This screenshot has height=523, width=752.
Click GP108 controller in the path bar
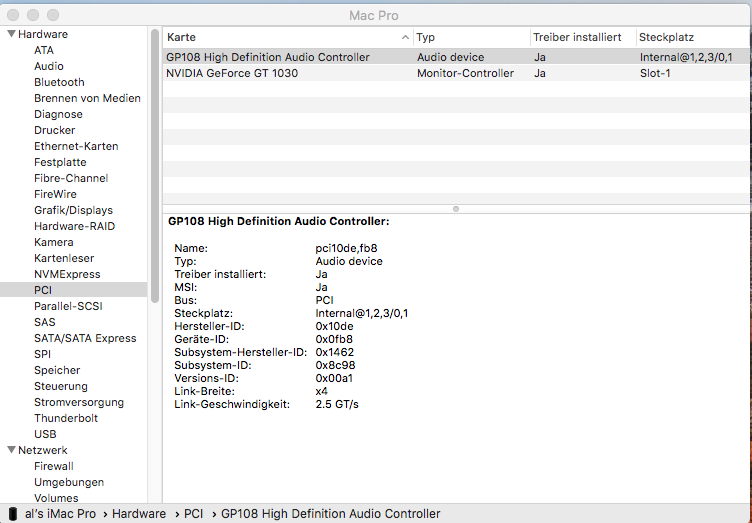click(330, 514)
